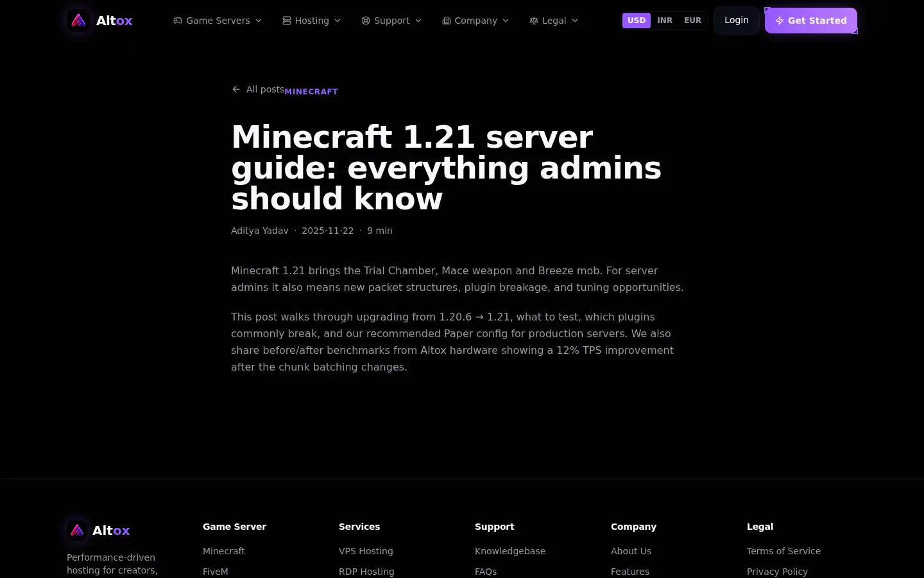This screenshot has height=578, width=924.
Task: Click the Support footer heading
Action: pyautogui.click(x=495, y=527)
